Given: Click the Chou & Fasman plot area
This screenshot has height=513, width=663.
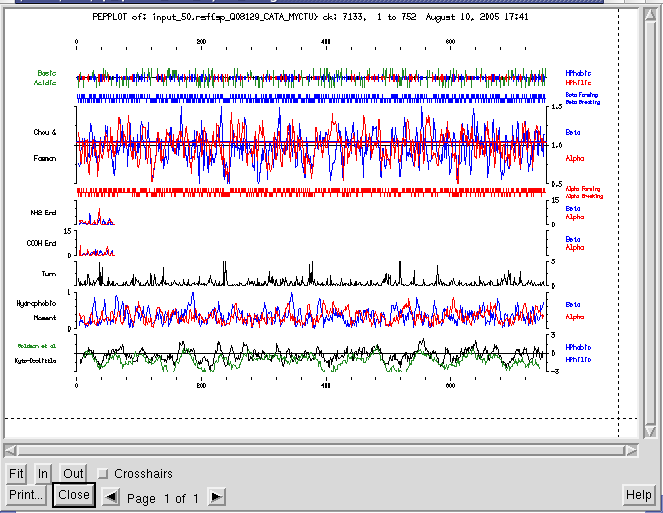Looking at the screenshot, I should (312, 145).
